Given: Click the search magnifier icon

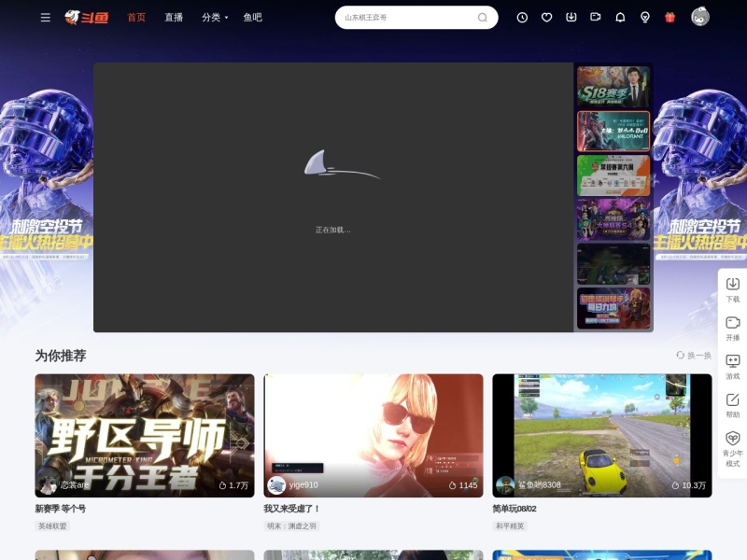Looking at the screenshot, I should [482, 18].
